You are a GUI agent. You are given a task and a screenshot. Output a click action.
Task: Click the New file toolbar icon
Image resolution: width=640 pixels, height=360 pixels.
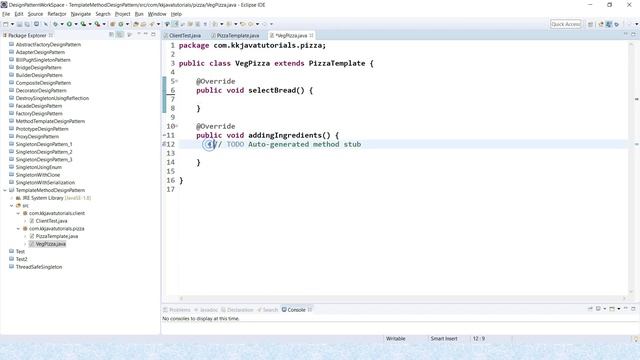[x=5, y=24]
